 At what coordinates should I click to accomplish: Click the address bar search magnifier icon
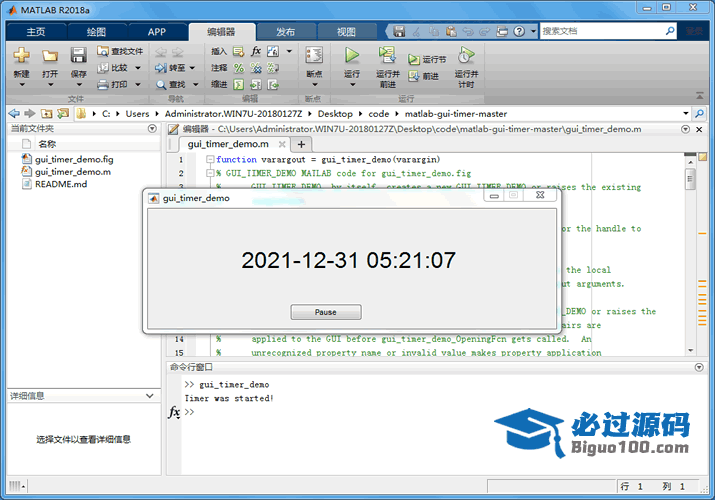coord(699,113)
